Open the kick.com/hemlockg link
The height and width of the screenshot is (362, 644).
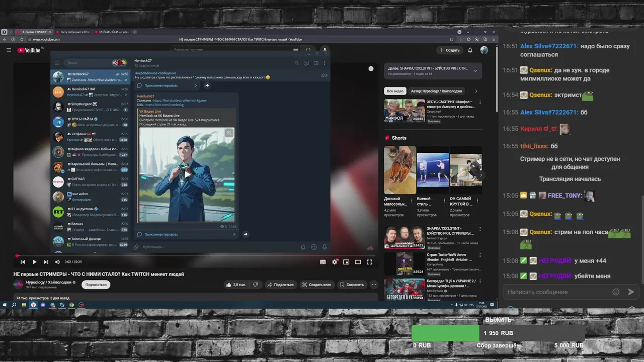click(164, 105)
